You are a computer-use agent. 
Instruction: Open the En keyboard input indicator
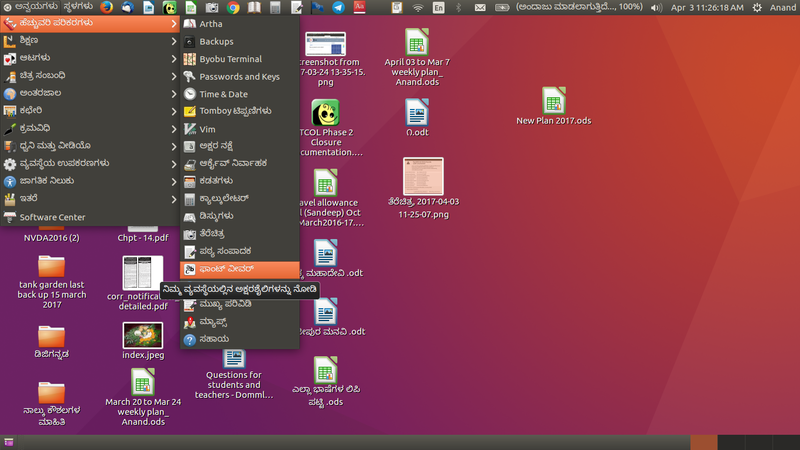[438, 8]
